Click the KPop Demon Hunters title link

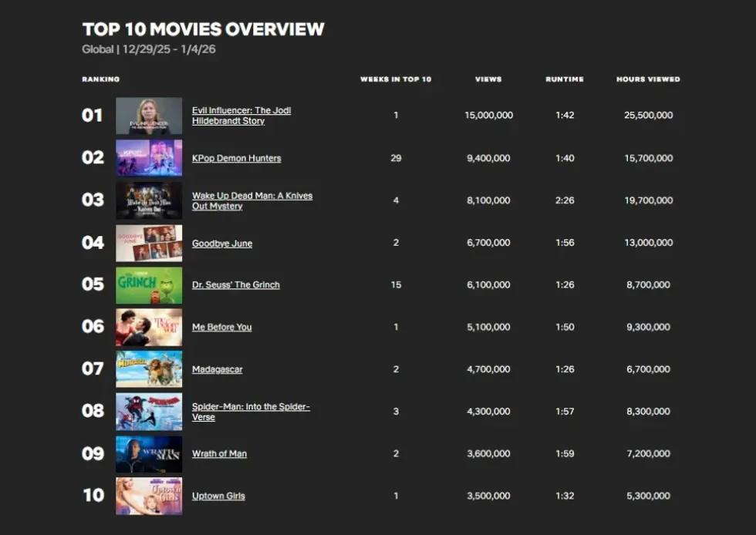click(x=236, y=158)
